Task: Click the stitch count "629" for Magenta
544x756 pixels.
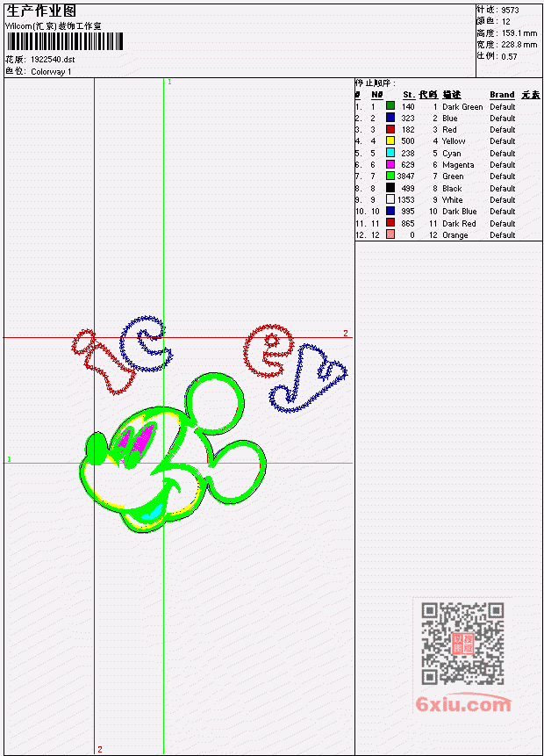Action: (408, 165)
